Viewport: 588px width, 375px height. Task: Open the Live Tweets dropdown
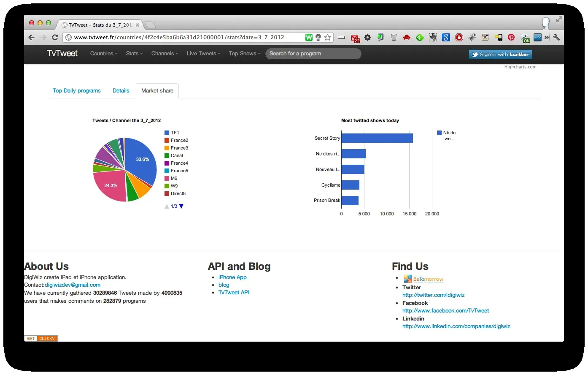click(x=204, y=54)
